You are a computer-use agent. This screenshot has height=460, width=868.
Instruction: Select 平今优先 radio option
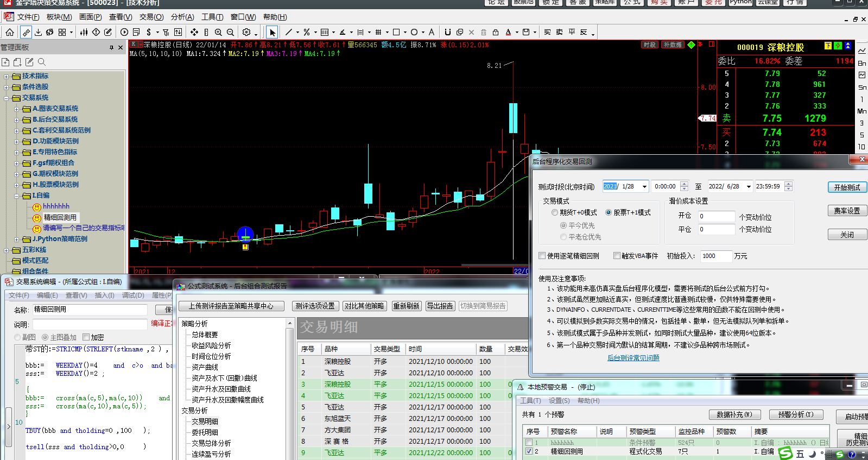pyautogui.click(x=563, y=225)
